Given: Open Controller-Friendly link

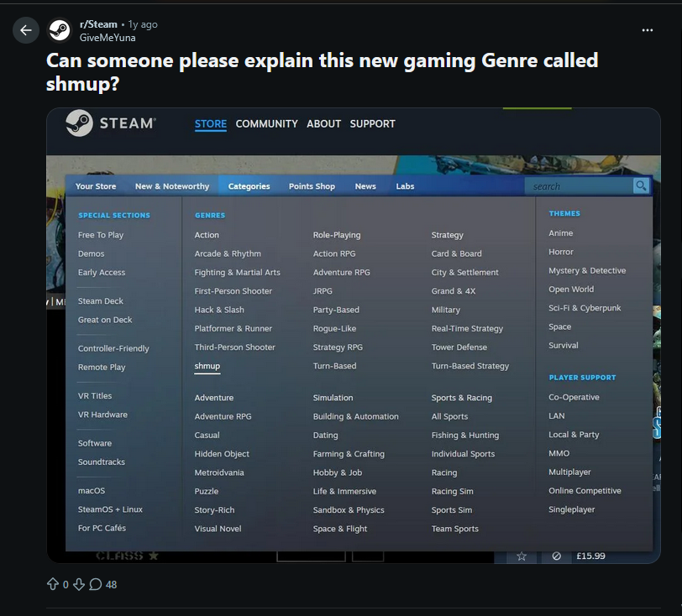Looking at the screenshot, I should 113,348.
